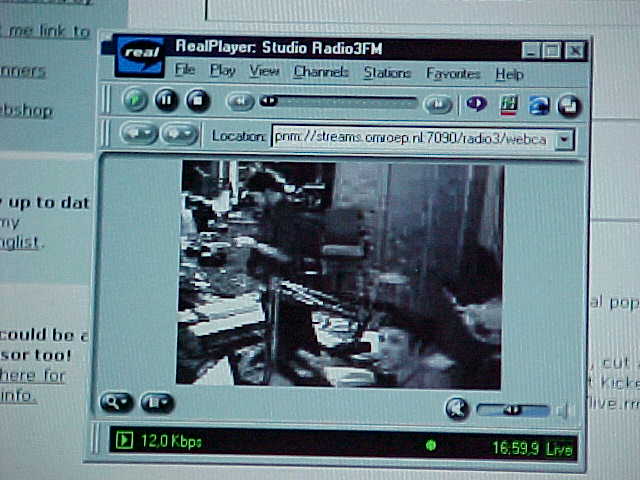Click the seek slider thumb in toolbar
This screenshot has height=480, width=640.
pyautogui.click(x=269, y=100)
